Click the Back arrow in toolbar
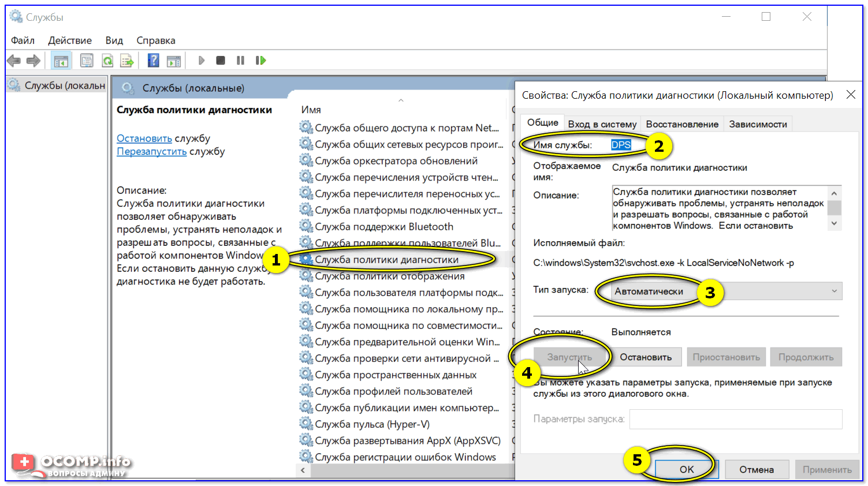 click(14, 61)
